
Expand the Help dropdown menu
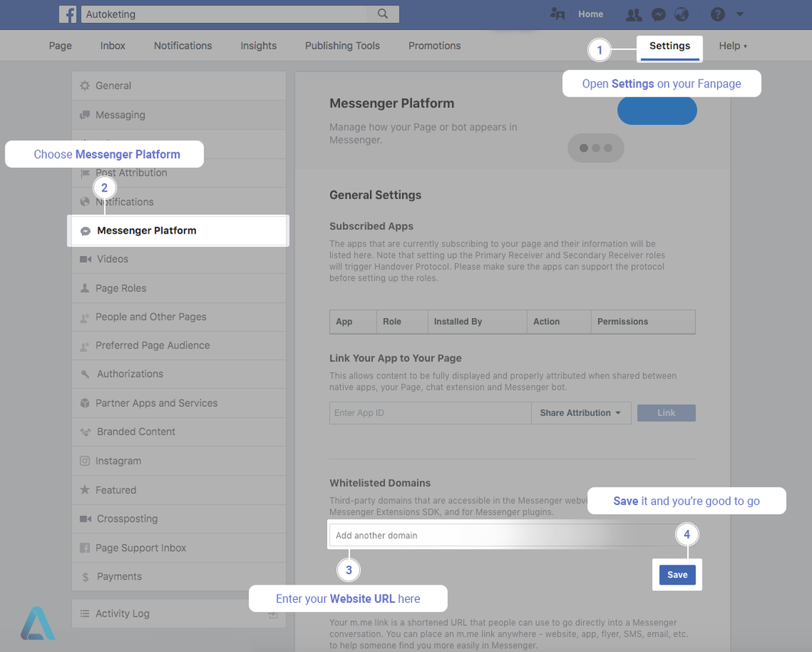coord(732,46)
